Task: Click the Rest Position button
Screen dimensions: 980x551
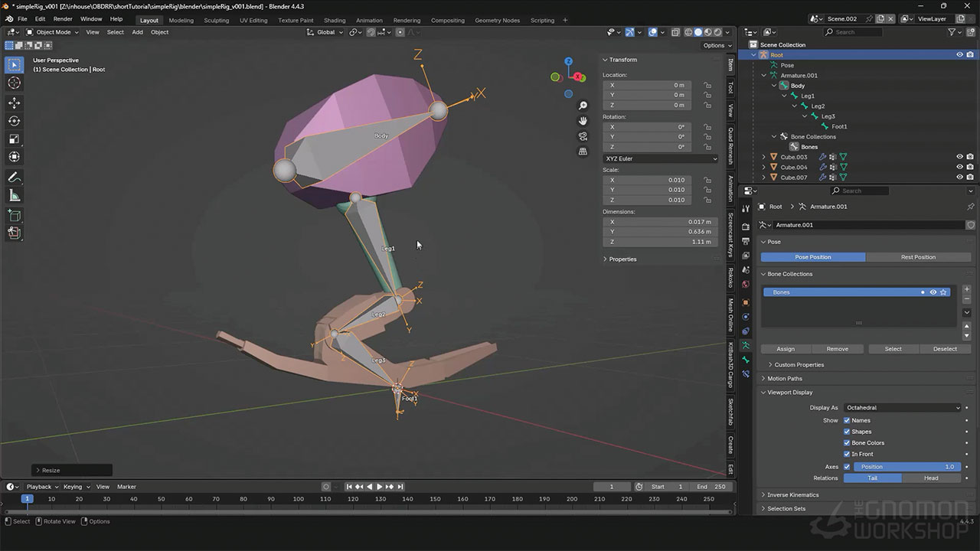Action: [918, 257]
